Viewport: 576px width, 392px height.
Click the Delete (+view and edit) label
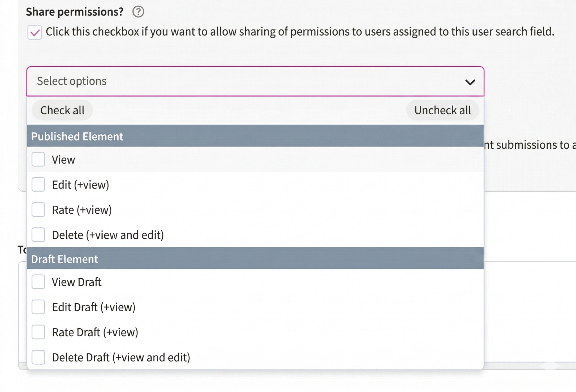[x=108, y=235]
